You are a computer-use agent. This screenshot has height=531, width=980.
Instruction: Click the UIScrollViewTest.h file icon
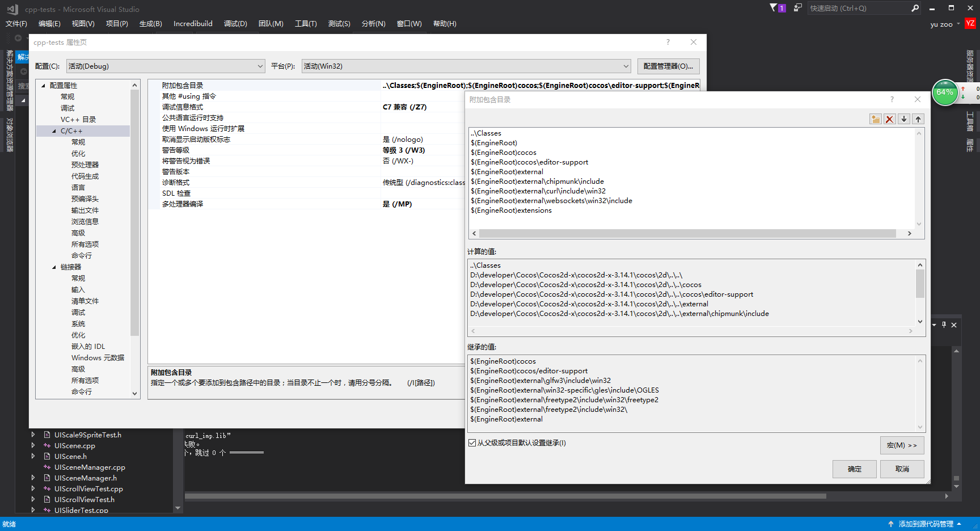pyautogui.click(x=48, y=500)
